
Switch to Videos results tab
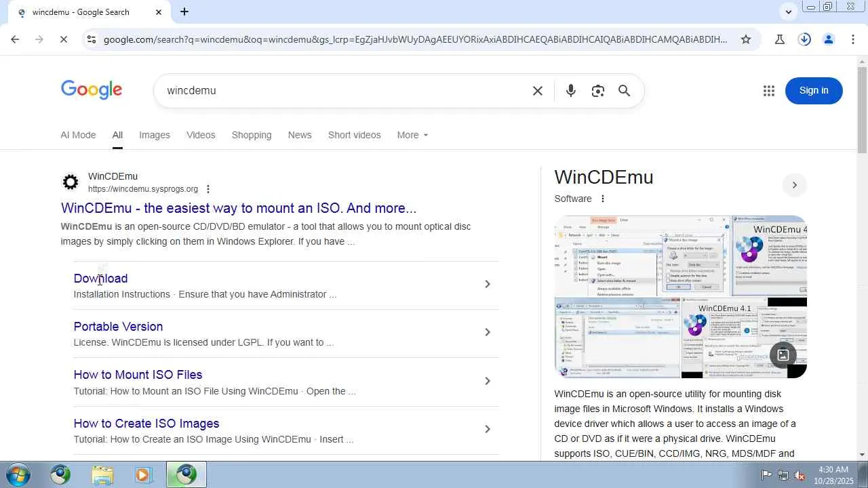click(x=201, y=135)
